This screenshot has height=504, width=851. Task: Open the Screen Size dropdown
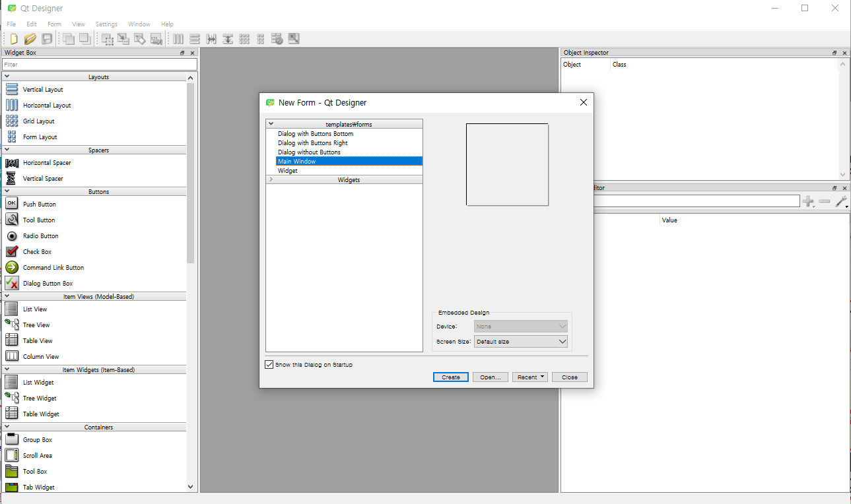521,342
